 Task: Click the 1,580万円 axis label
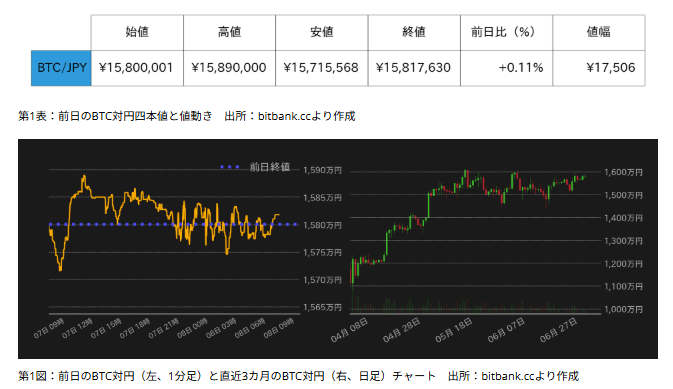pyautogui.click(x=322, y=225)
